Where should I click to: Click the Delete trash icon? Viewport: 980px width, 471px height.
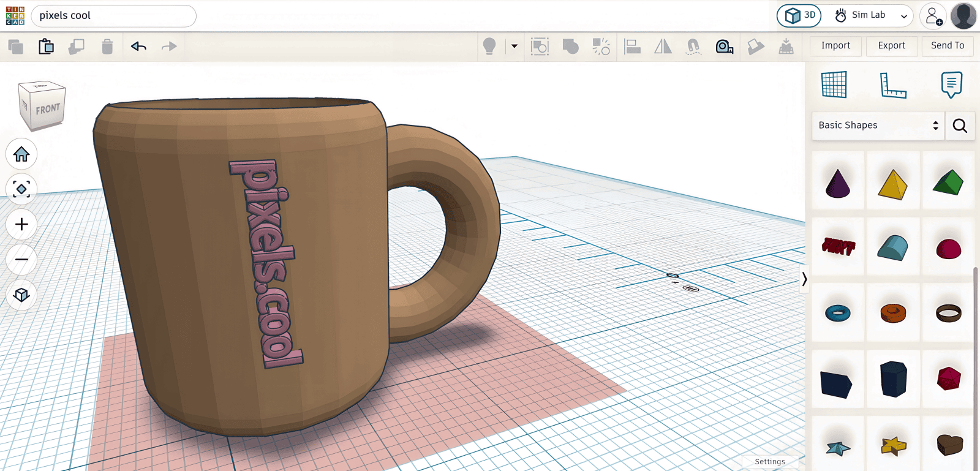[x=107, y=47]
